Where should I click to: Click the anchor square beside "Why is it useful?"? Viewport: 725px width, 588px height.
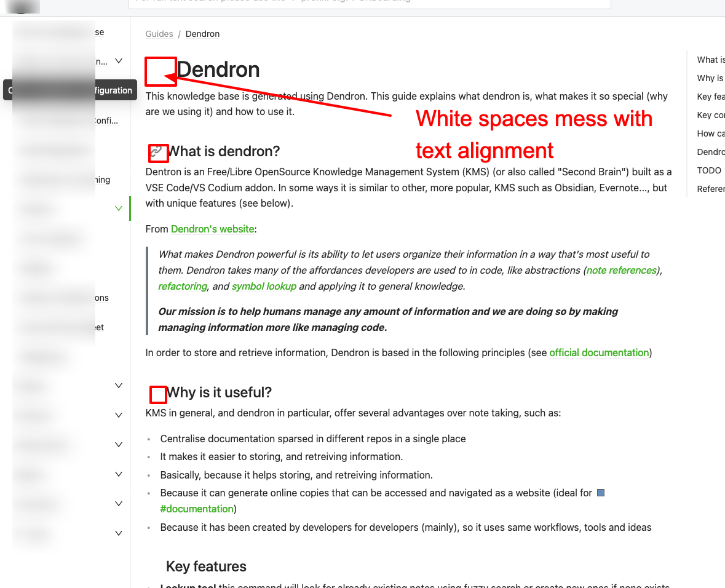pyautogui.click(x=158, y=394)
